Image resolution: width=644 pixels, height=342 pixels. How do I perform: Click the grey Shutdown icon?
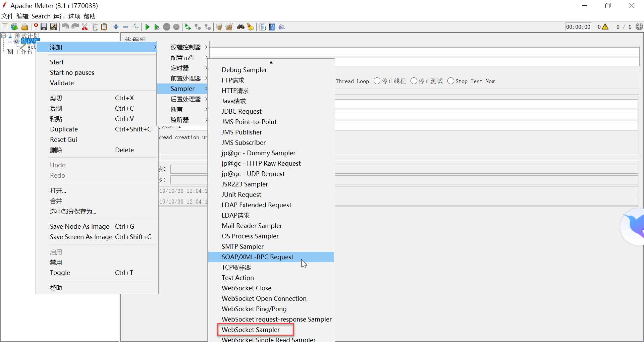tap(176, 27)
